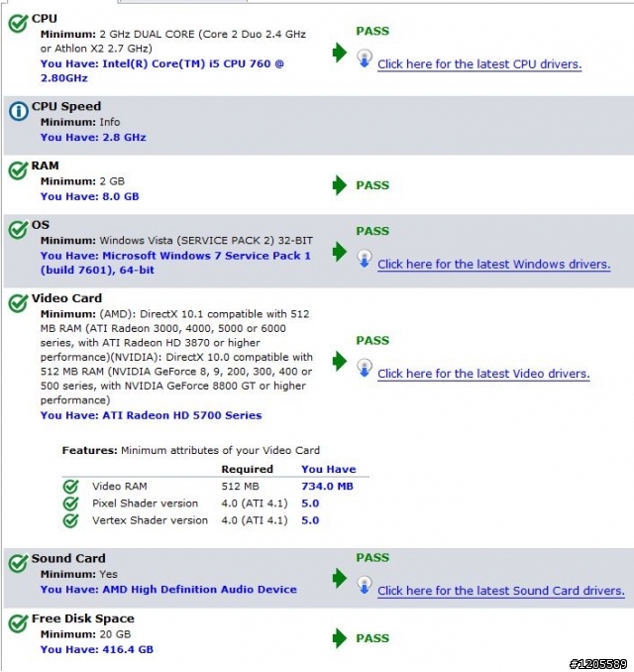This screenshot has width=634, height=672.
Task: Select 'You Have: Microsoft Windows 7 Service Pack 1' text
Action: (x=175, y=256)
